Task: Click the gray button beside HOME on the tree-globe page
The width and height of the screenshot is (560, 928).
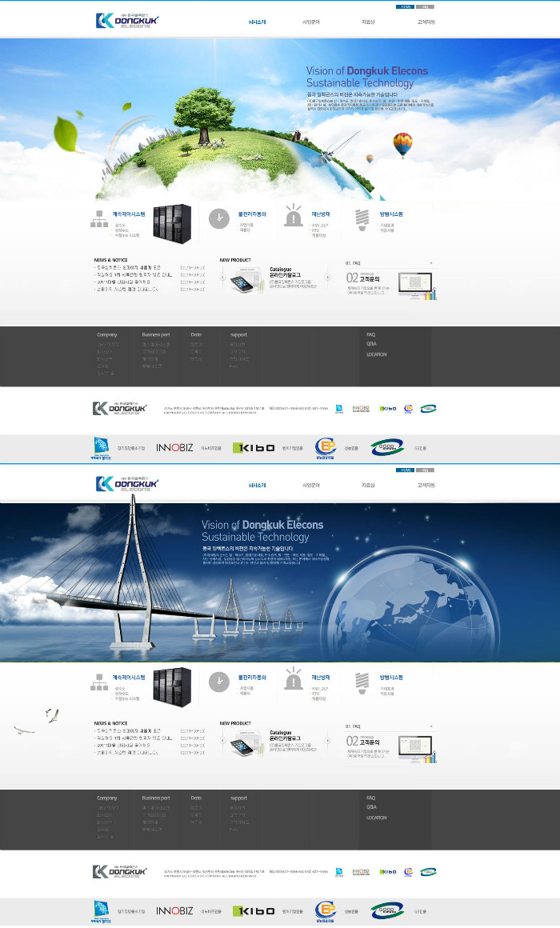Action: (x=425, y=7)
